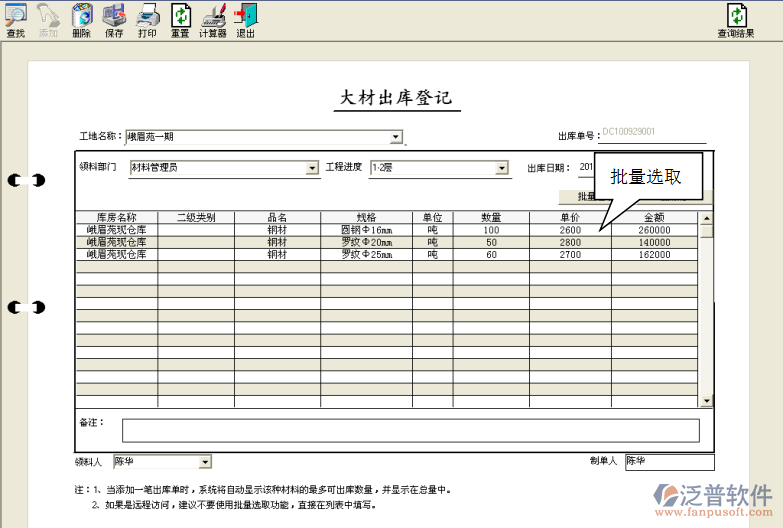
Task: Open the 计算器 (Calculator) tool
Action: (x=213, y=18)
